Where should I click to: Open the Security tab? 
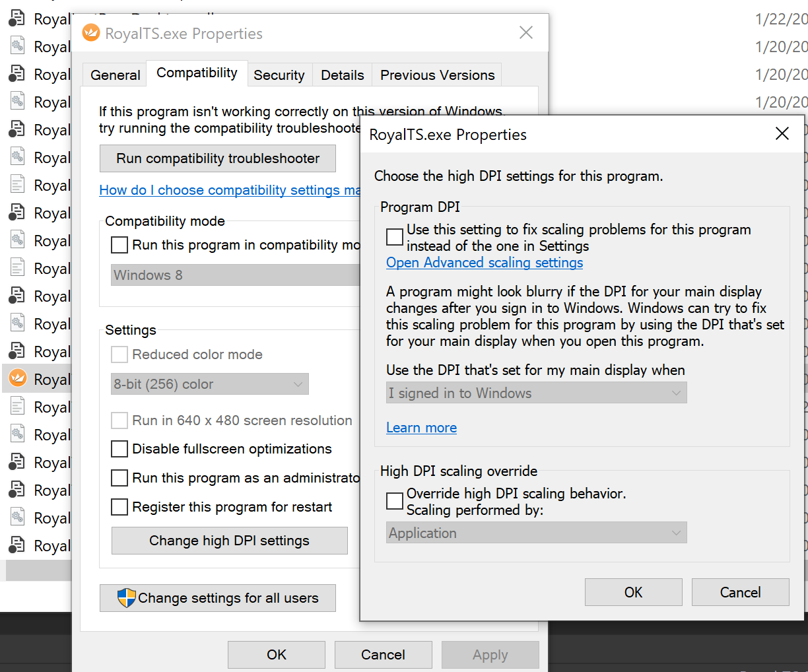pos(279,75)
